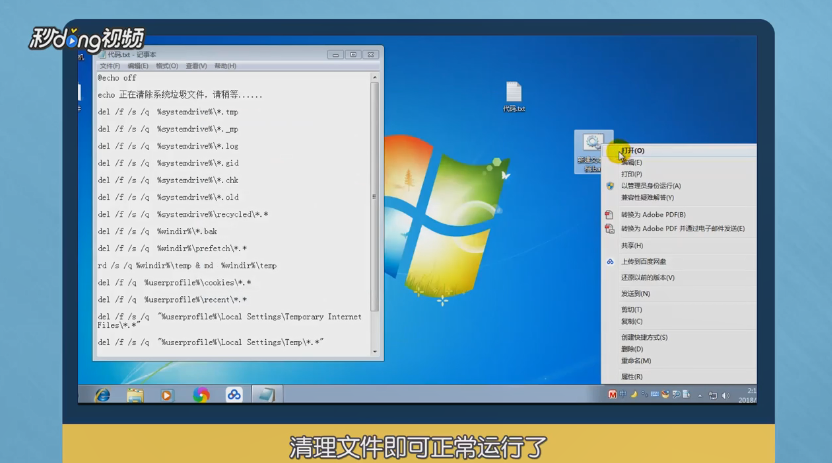This screenshot has width=832, height=463.
Task: Open Windows Explorer folder icon in taskbar
Action: pos(135,395)
